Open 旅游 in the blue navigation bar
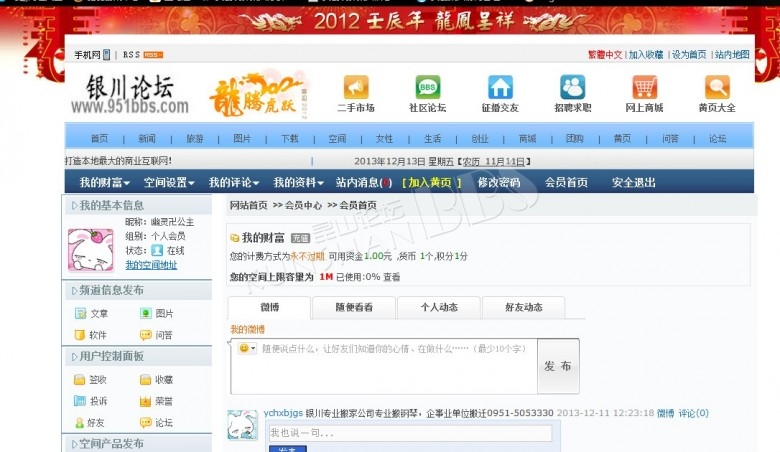Viewport: 780px width, 452px height. coord(195,139)
